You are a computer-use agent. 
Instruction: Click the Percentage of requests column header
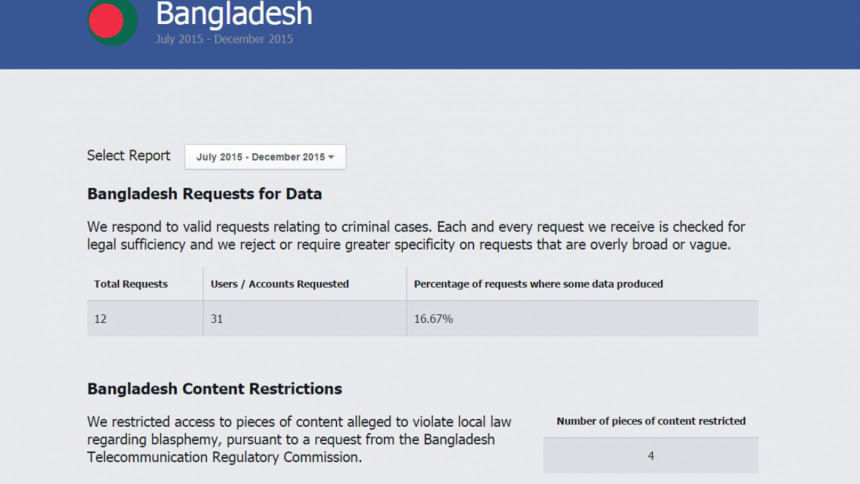pos(538,284)
